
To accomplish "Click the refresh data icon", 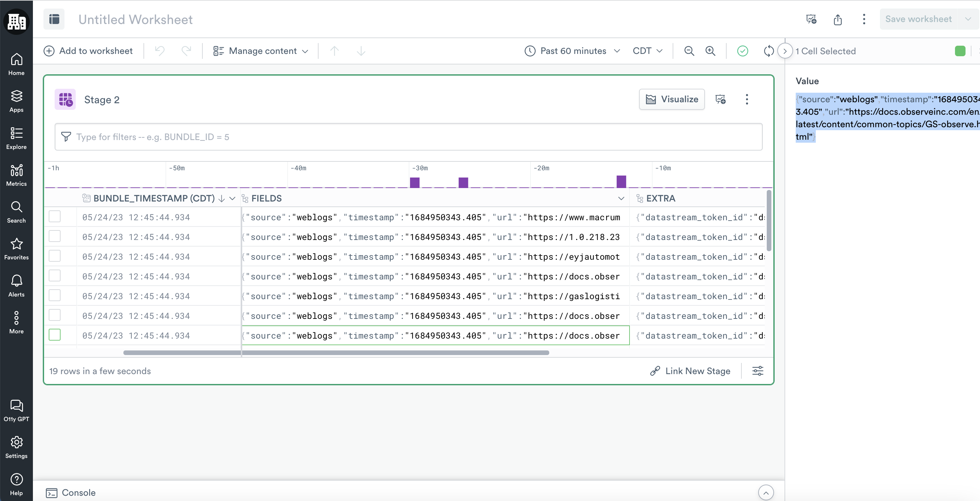I will point(768,51).
